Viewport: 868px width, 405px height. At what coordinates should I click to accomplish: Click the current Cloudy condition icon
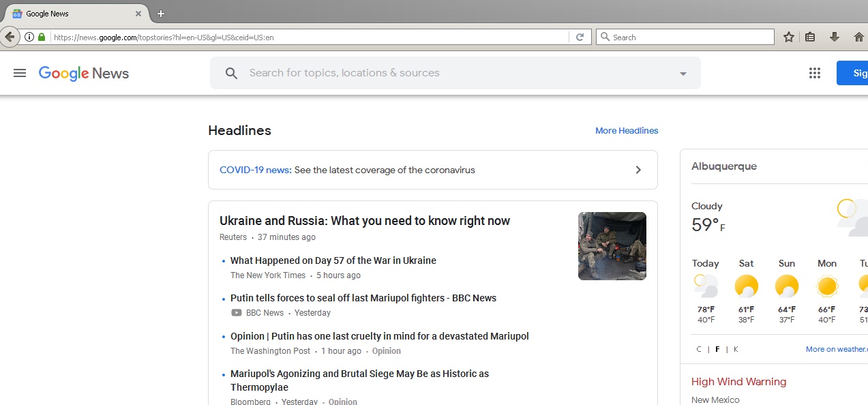pos(852,217)
